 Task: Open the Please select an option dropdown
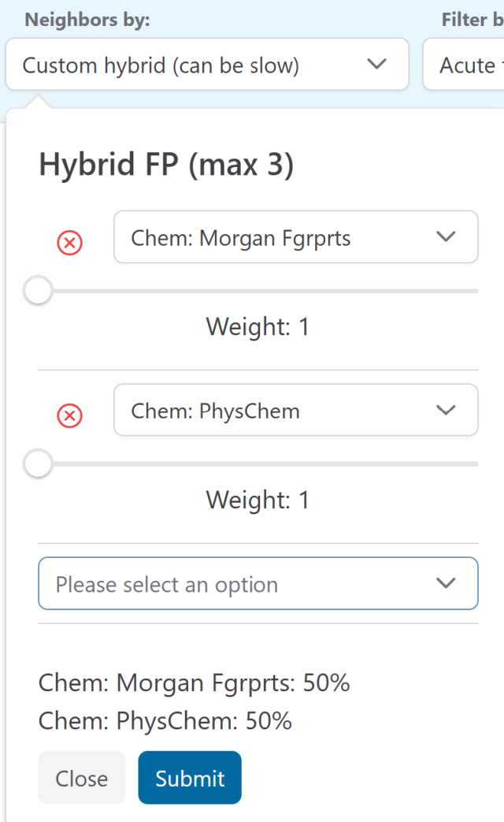click(258, 583)
